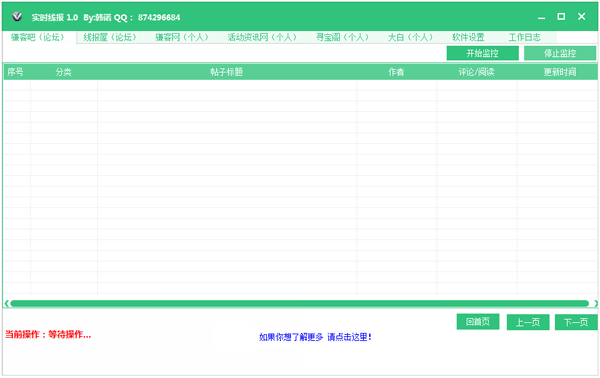Image resolution: width=600 pixels, height=378 pixels.
Task: Open the 如果你想了解更多 请点击这里 link
Action: (315, 337)
